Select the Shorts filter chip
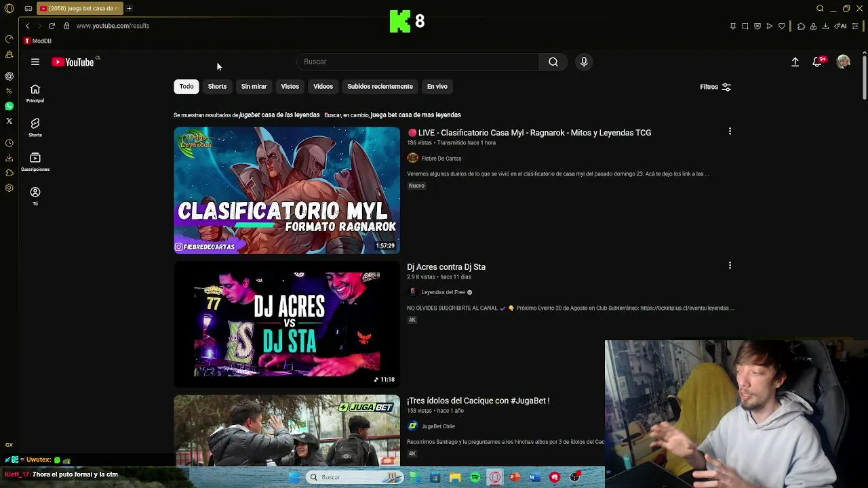Viewport: 868px width, 488px height. pyautogui.click(x=217, y=86)
